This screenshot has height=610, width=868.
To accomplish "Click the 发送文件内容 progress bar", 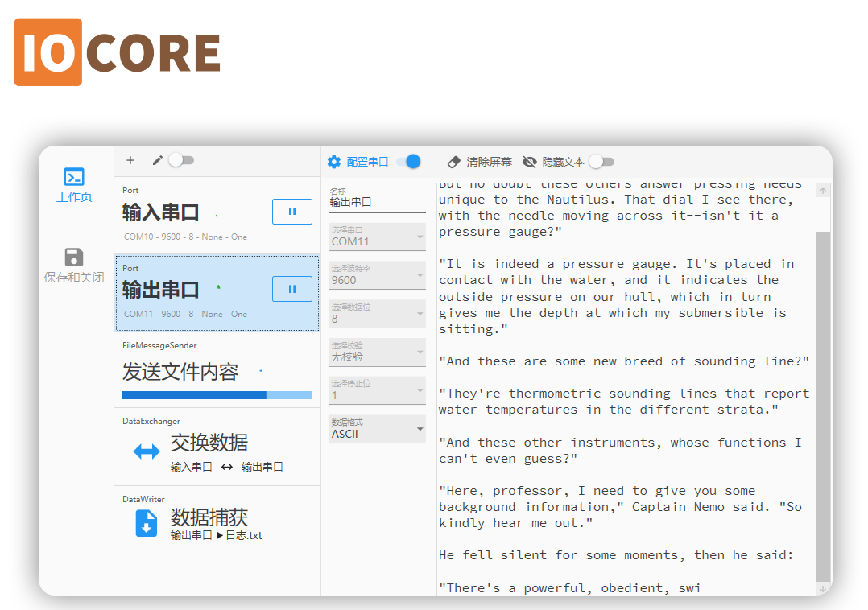I will pyautogui.click(x=217, y=394).
